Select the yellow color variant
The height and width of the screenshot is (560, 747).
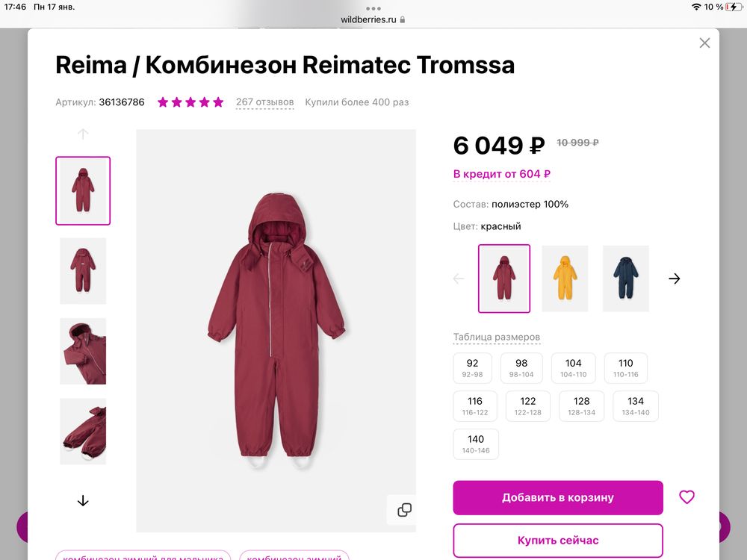565,278
